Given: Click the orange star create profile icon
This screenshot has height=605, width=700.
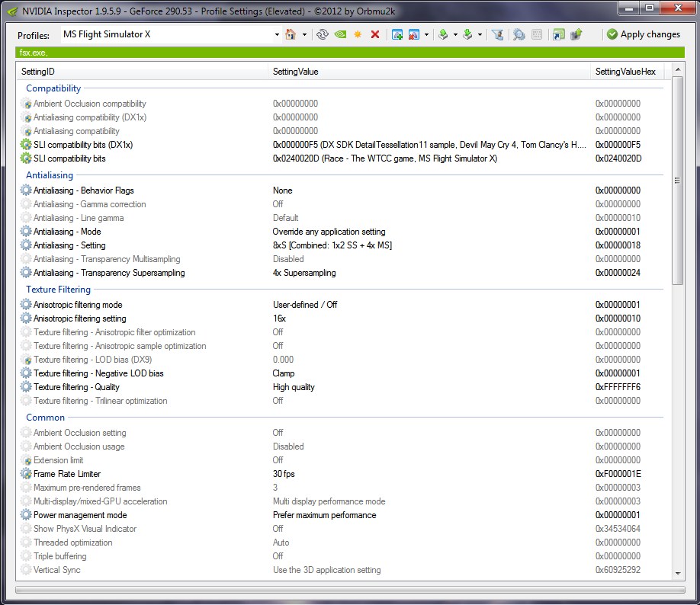Looking at the screenshot, I should [x=358, y=34].
